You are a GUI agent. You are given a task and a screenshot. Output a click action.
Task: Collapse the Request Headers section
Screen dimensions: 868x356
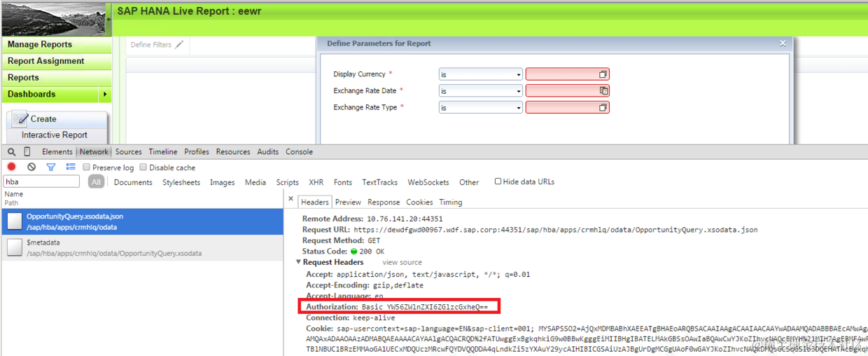click(298, 262)
